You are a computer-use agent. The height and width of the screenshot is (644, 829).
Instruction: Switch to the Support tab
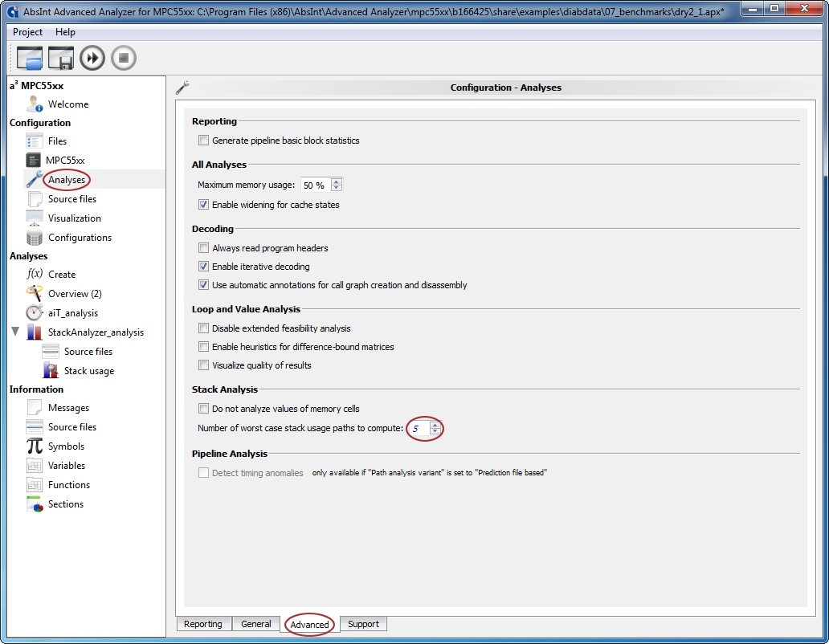click(x=363, y=624)
